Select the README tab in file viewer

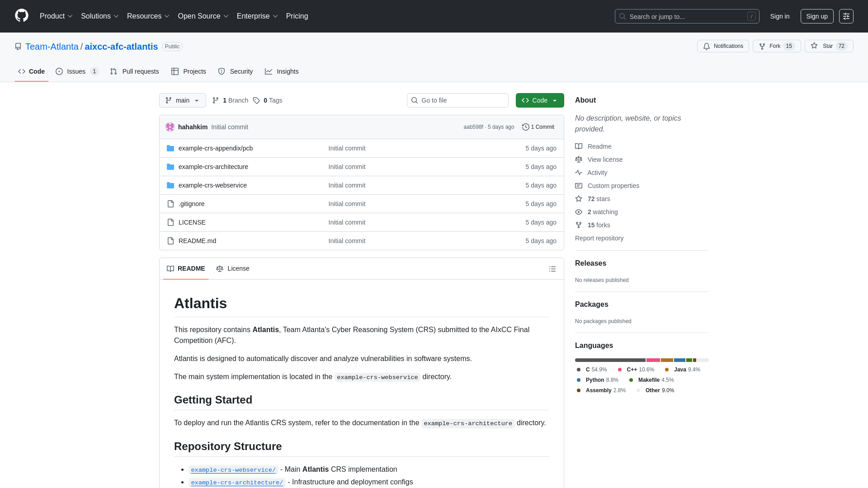186,268
